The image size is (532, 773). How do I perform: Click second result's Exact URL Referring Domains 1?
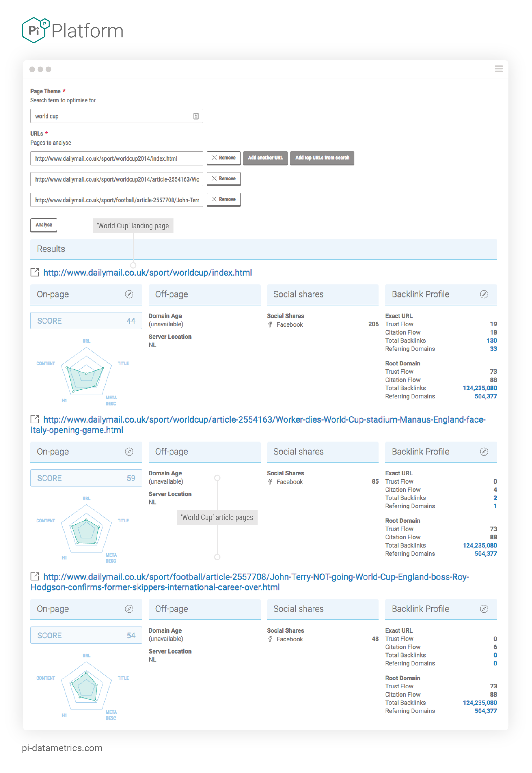495,506
